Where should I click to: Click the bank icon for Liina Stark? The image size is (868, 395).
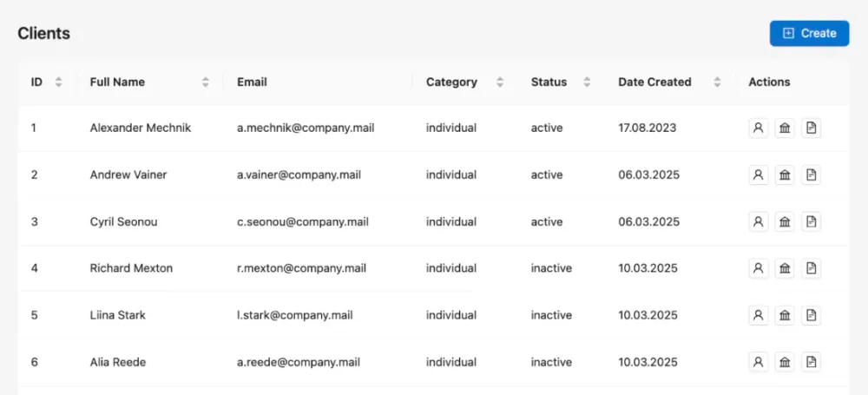[785, 315]
